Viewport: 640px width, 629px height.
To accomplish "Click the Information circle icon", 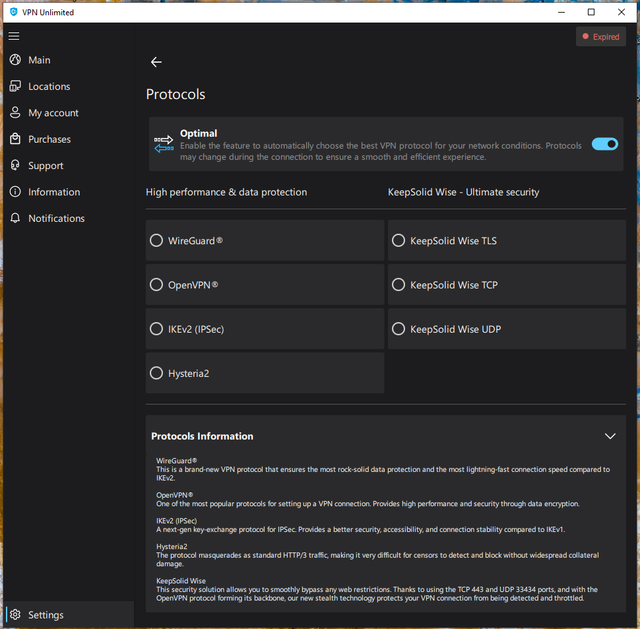I will tap(15, 192).
